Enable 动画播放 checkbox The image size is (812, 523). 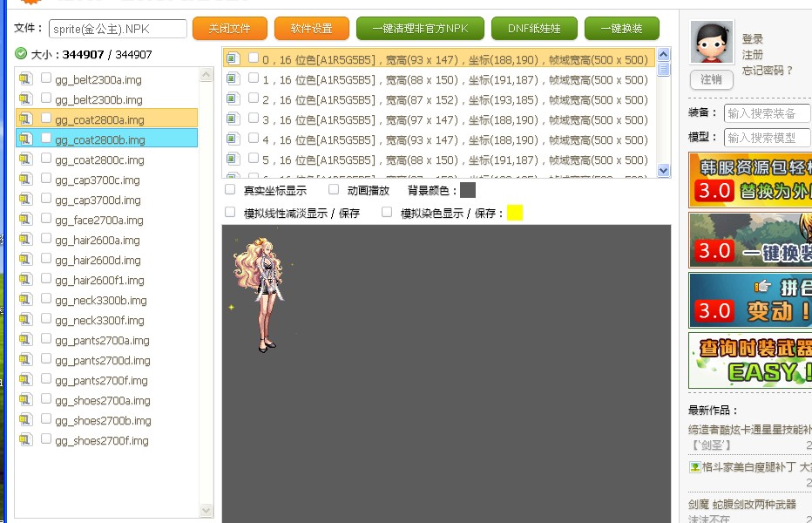(334, 189)
